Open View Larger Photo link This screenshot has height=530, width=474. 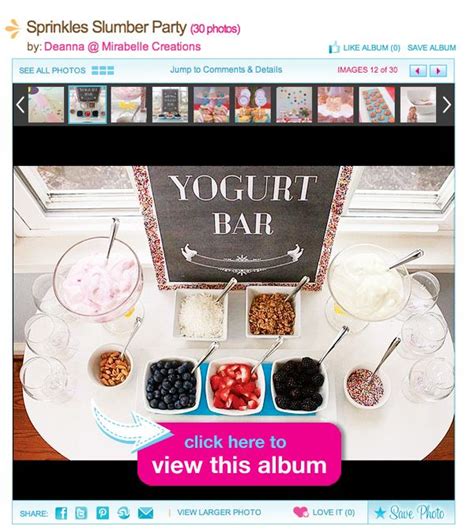(x=219, y=512)
